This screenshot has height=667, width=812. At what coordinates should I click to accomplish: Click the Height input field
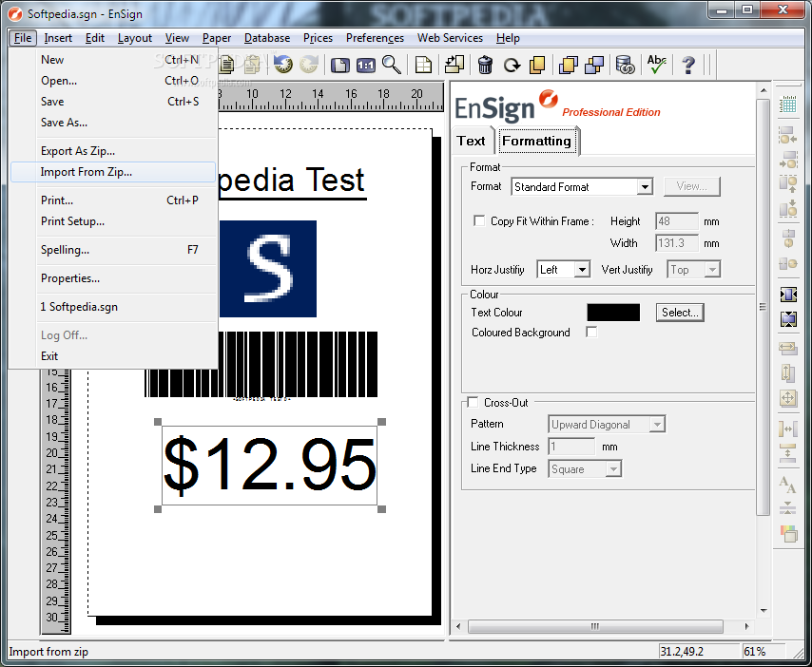coord(677,221)
